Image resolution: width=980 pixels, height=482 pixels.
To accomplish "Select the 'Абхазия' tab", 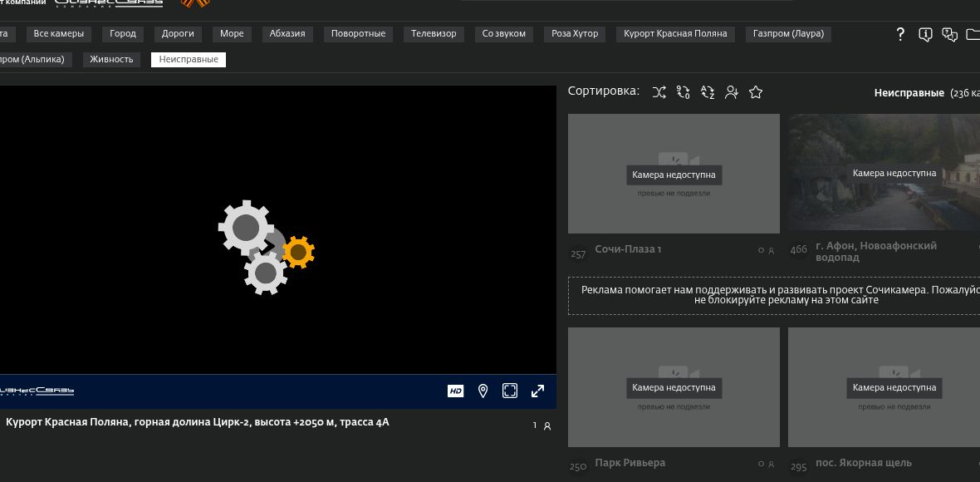I will pos(287,34).
